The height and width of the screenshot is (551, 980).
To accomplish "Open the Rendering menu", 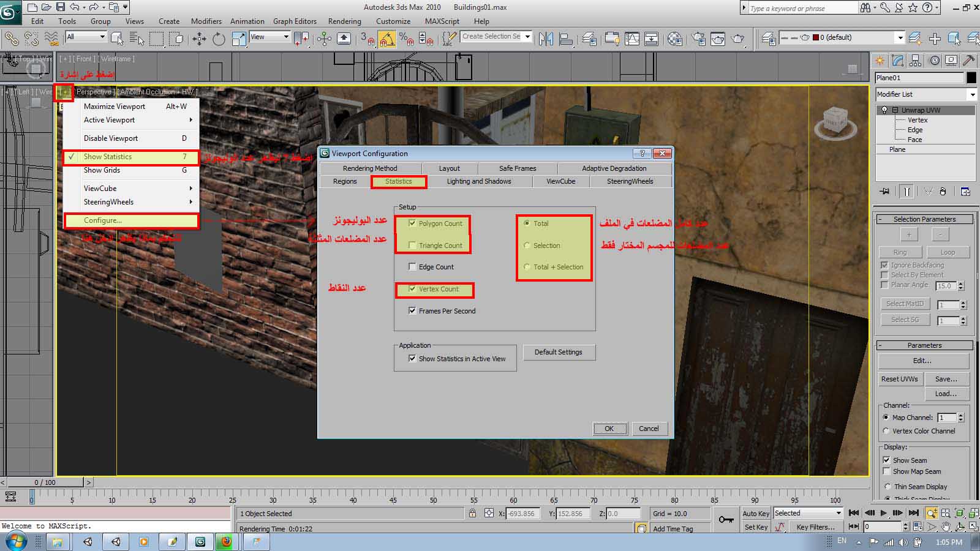I will click(x=344, y=21).
